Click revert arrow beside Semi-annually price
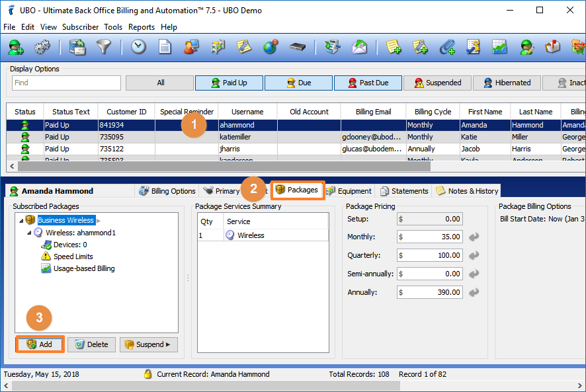 pos(474,274)
